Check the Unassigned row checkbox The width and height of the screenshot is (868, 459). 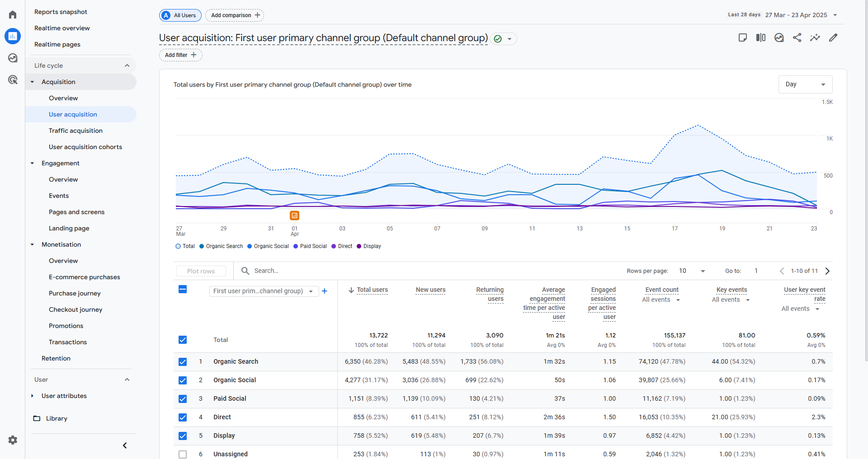[x=183, y=454]
